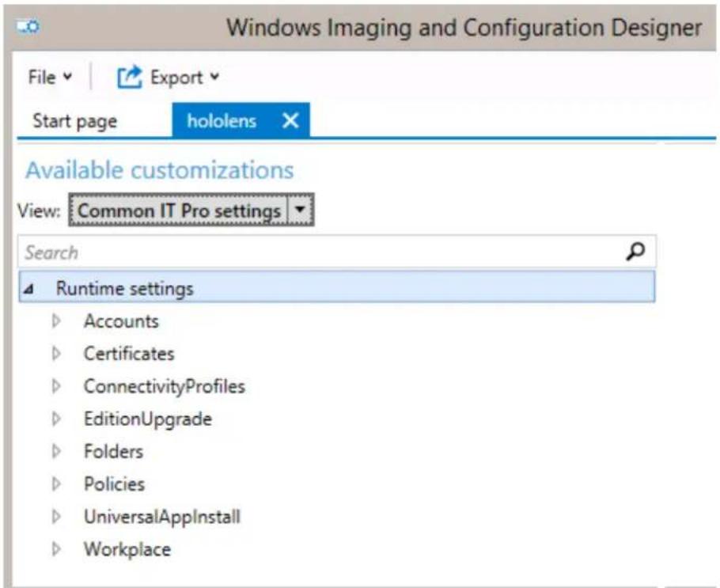Expand the EditionUpgrade node
The image size is (720, 588).
pyautogui.click(x=56, y=419)
